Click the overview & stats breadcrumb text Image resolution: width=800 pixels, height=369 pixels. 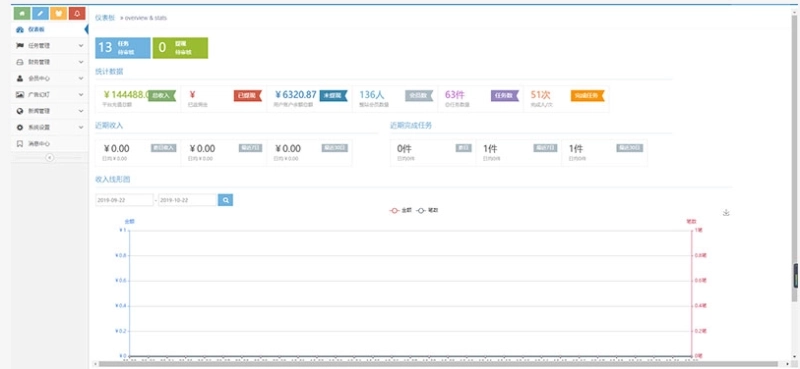[146, 18]
